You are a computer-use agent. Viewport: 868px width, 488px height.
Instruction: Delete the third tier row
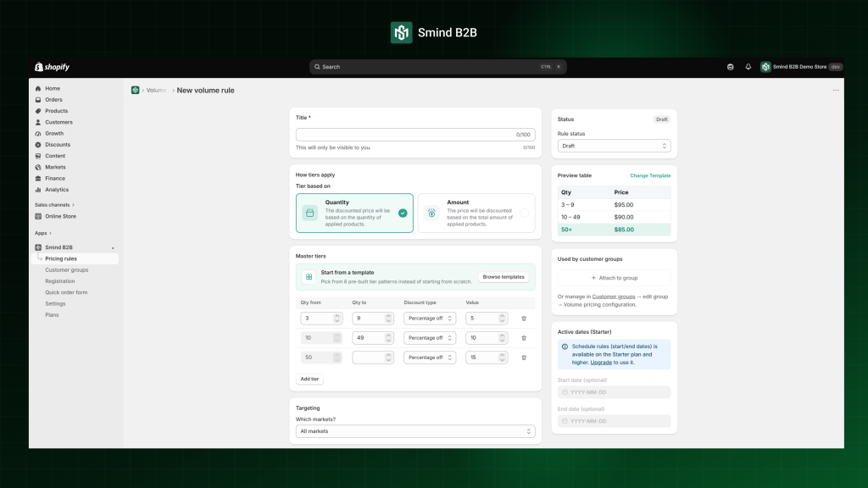click(524, 358)
